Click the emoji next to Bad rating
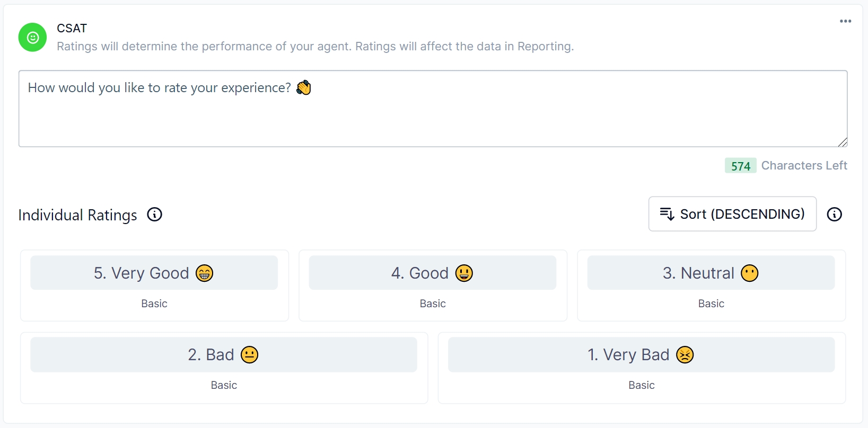Image resolution: width=868 pixels, height=428 pixels. click(x=249, y=355)
